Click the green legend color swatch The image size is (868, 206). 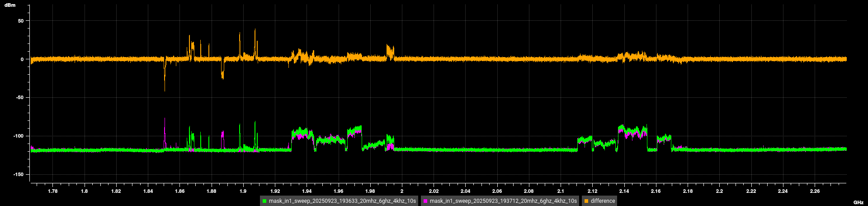(264, 201)
